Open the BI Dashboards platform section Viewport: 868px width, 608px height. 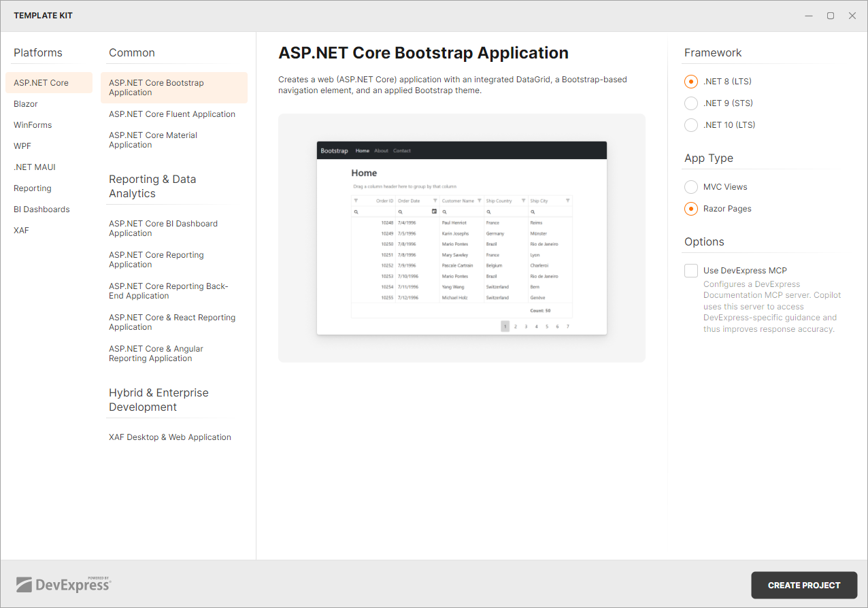tap(41, 209)
